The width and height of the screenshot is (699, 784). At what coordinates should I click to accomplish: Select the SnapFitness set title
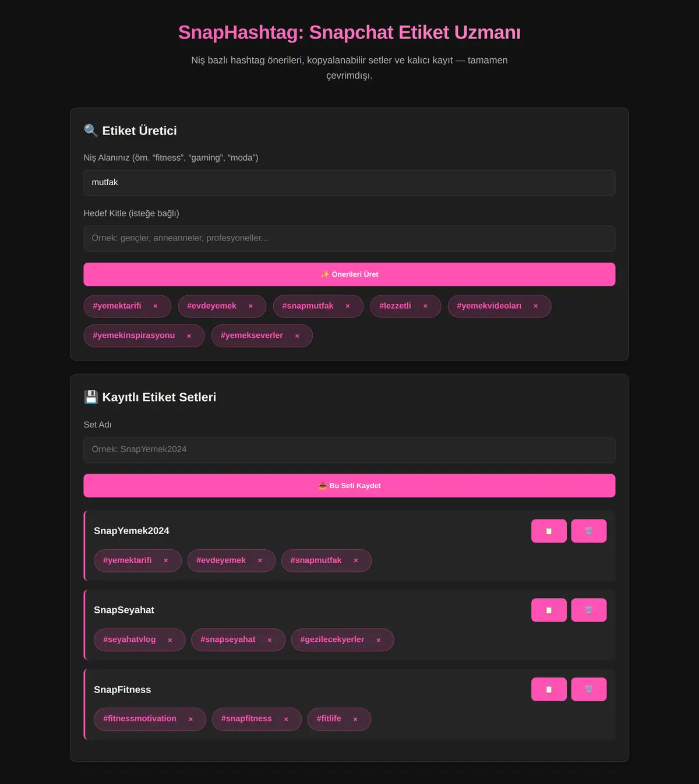pos(122,690)
